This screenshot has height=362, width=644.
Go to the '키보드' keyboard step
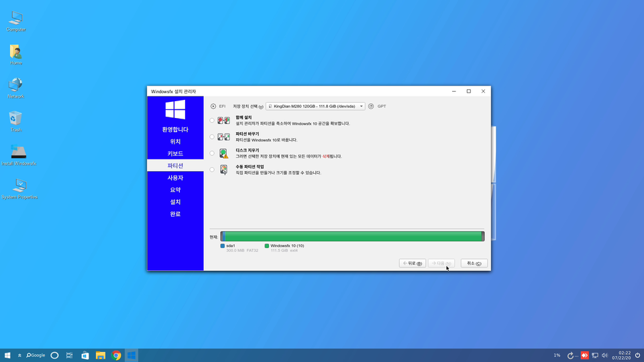(175, 154)
